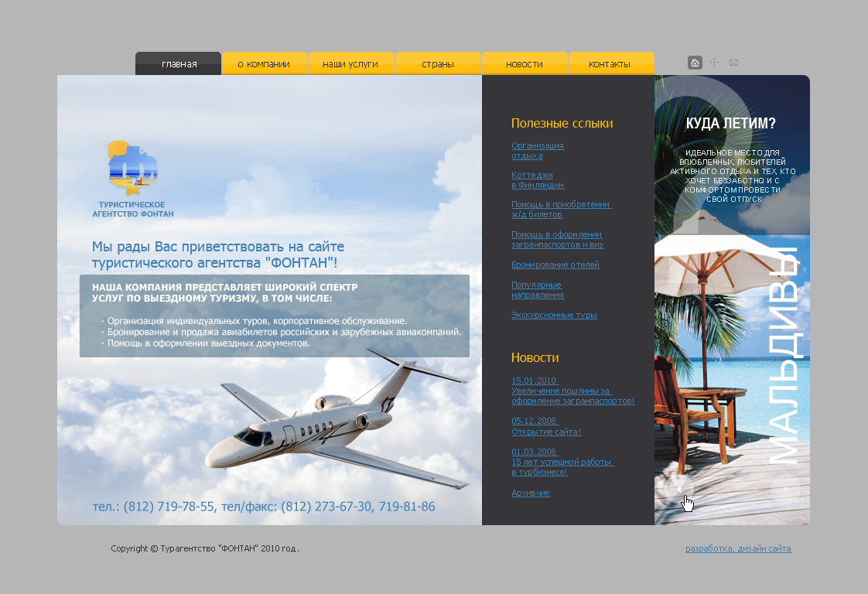This screenshot has height=594, width=868.
Task: Click the line about Бронирование и продажа авиабилетов
Action: (282, 332)
